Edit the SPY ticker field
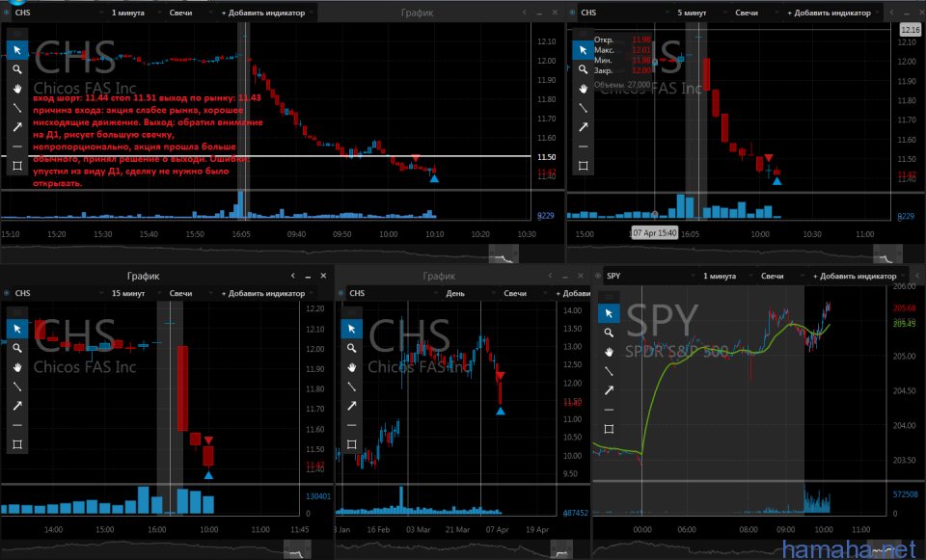 (x=649, y=276)
